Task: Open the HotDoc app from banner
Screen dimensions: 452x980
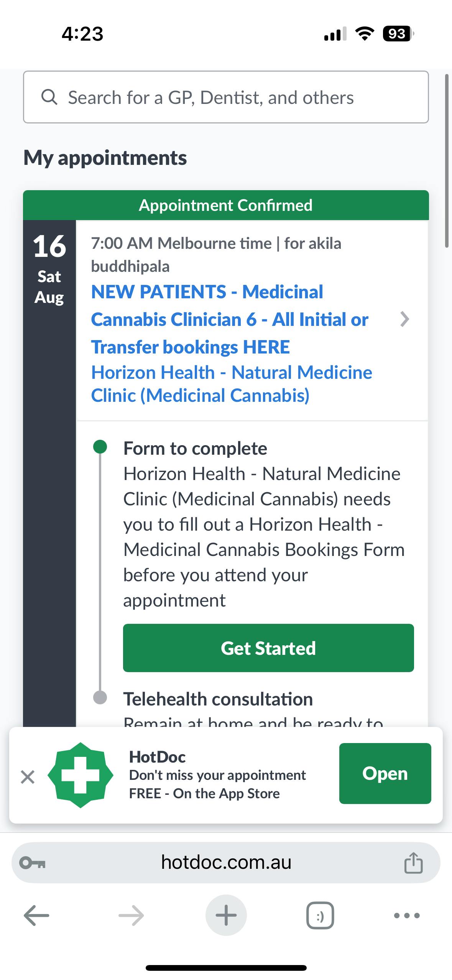Action: [x=385, y=773]
